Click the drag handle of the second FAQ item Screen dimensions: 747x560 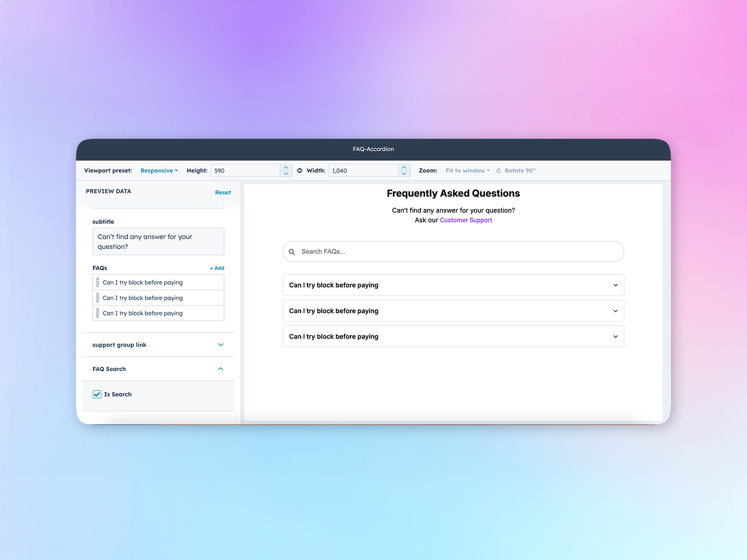pos(98,297)
